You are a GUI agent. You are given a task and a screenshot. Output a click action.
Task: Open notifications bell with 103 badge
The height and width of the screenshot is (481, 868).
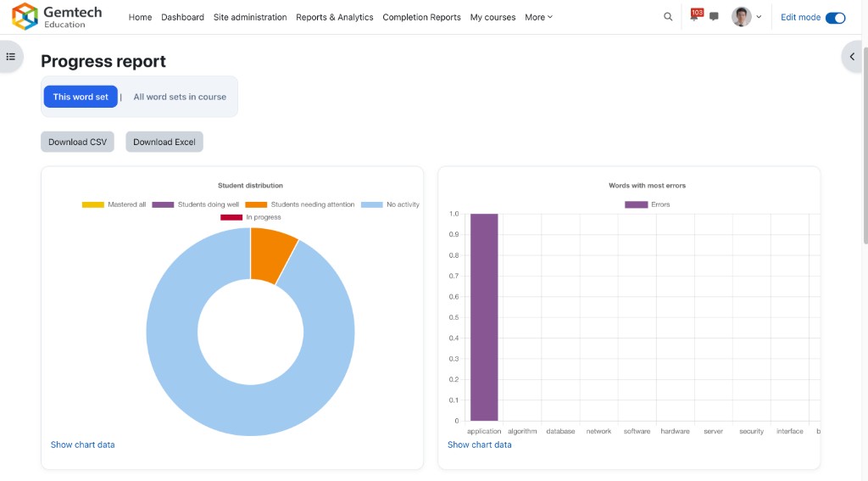[x=695, y=16]
